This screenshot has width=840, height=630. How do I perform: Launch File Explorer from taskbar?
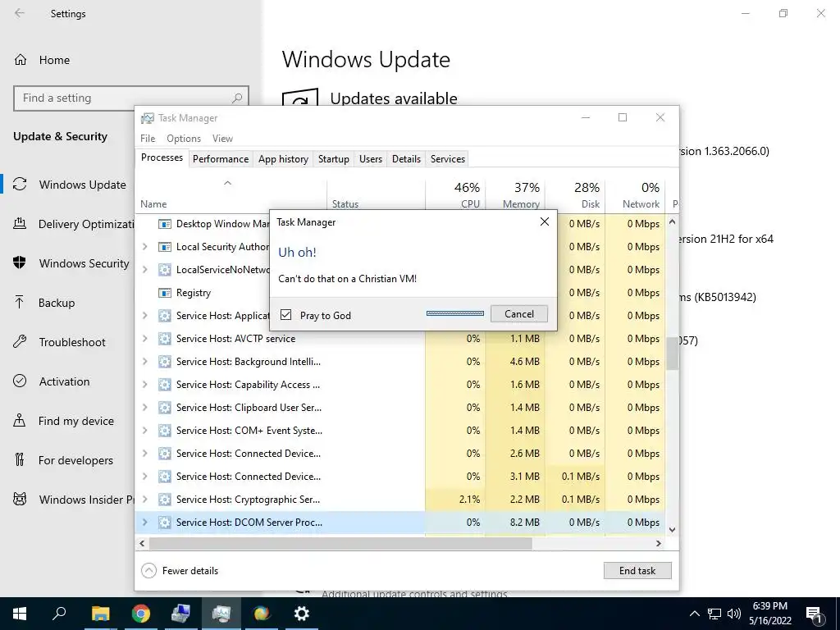click(x=100, y=614)
